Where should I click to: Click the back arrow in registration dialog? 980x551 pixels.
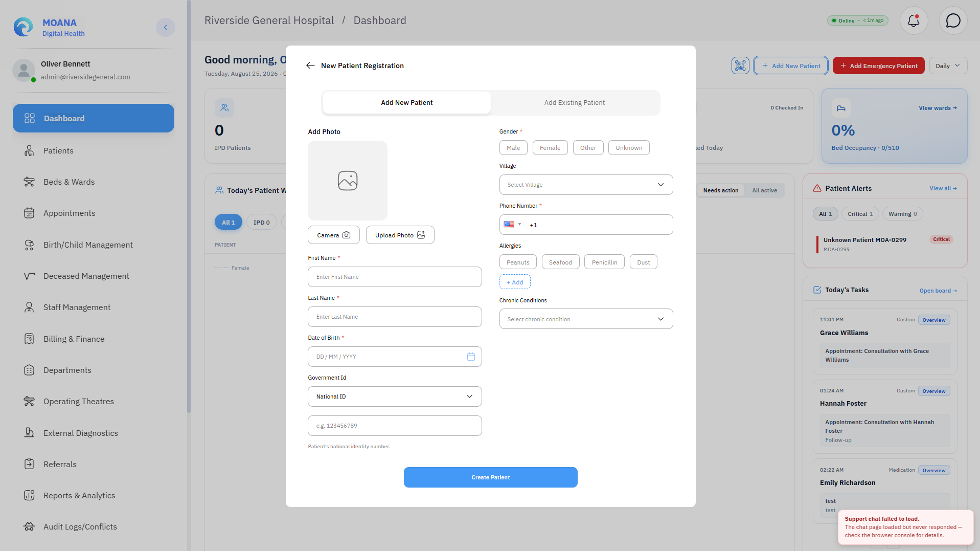(310, 65)
